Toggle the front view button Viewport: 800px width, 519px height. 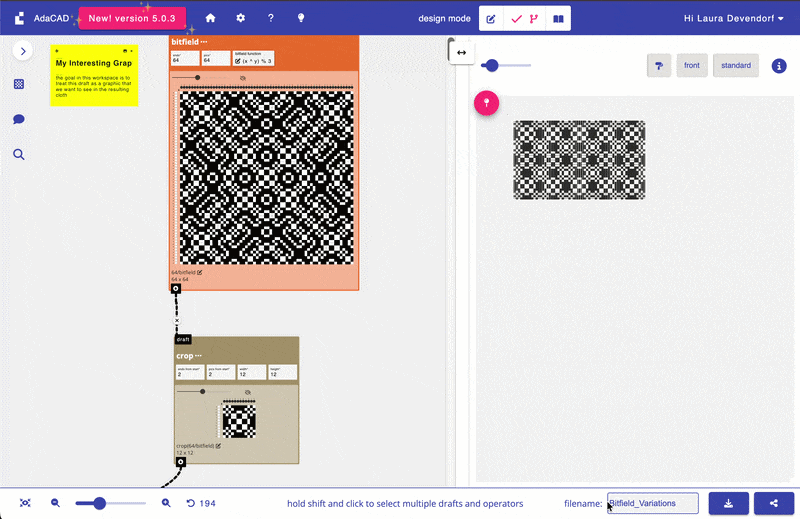click(x=691, y=65)
